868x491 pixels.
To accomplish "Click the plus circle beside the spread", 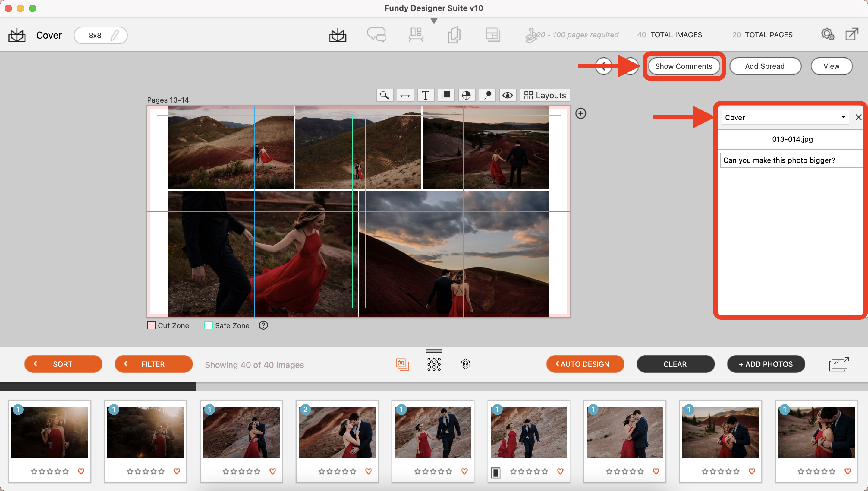I will 580,113.
